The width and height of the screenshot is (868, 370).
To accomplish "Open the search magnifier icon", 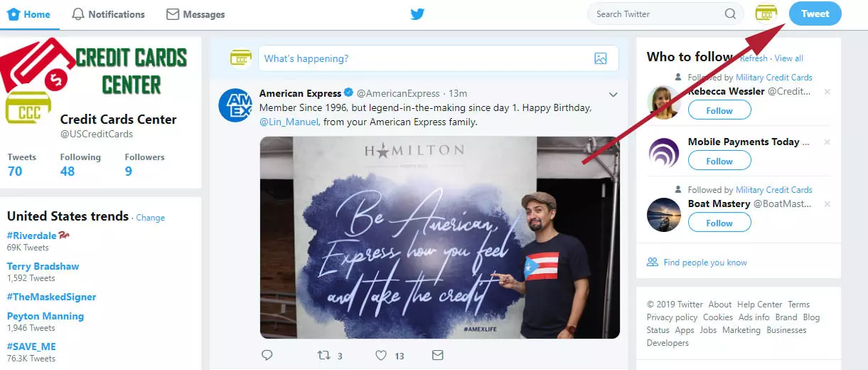I will [x=730, y=14].
